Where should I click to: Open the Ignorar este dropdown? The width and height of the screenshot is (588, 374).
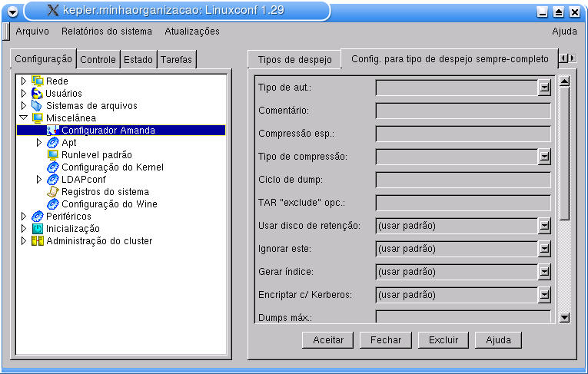click(x=544, y=249)
